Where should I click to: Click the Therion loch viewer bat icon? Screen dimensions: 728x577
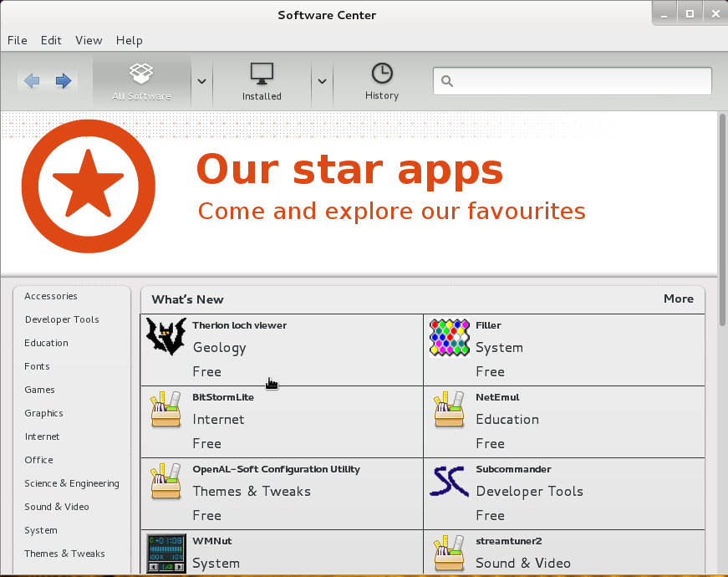[x=166, y=337]
